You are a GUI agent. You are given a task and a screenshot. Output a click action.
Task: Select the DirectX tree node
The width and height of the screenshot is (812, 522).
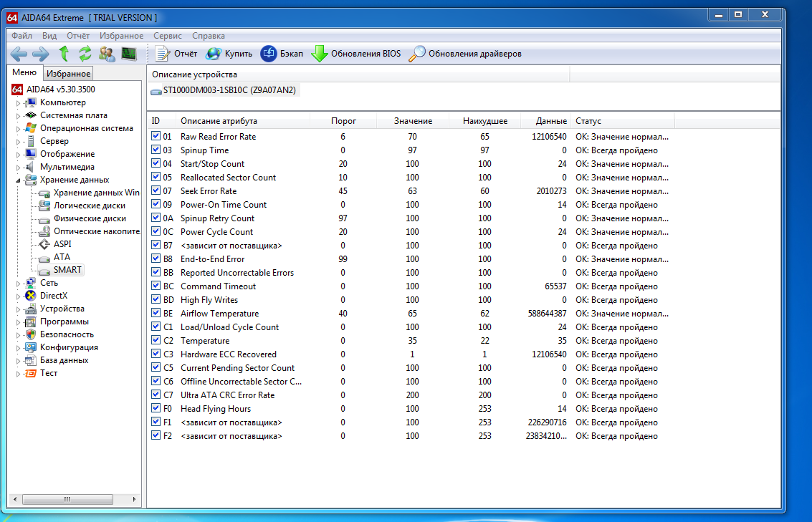pyautogui.click(x=53, y=296)
